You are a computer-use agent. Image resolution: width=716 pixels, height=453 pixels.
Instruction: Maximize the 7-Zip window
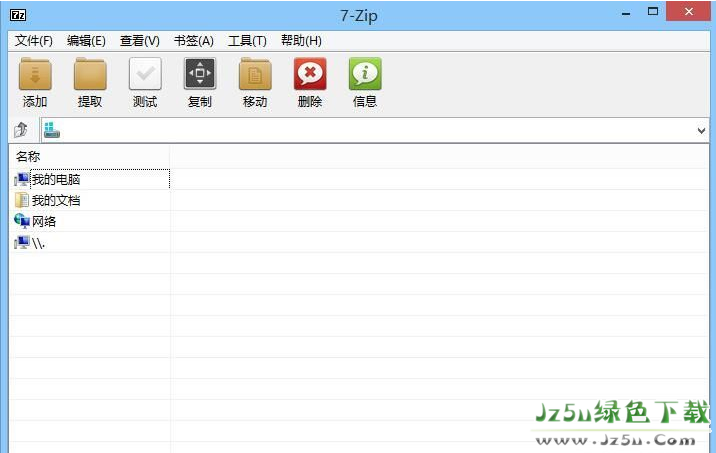[653, 12]
